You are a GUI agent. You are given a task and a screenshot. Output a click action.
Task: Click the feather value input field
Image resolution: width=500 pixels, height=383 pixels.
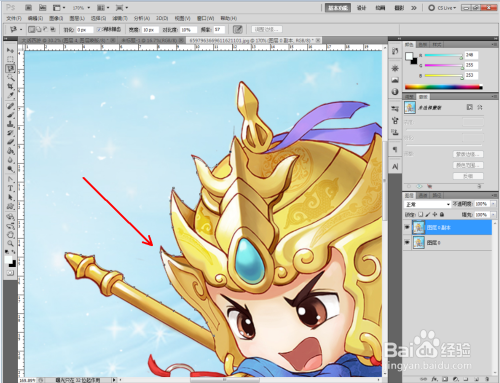point(84,30)
